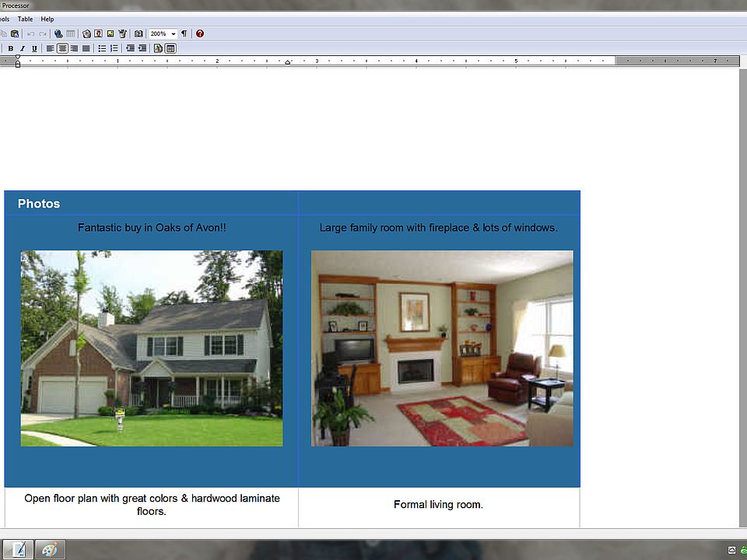Click the binoculars find icon
This screenshot has height=560, width=747.
click(139, 33)
